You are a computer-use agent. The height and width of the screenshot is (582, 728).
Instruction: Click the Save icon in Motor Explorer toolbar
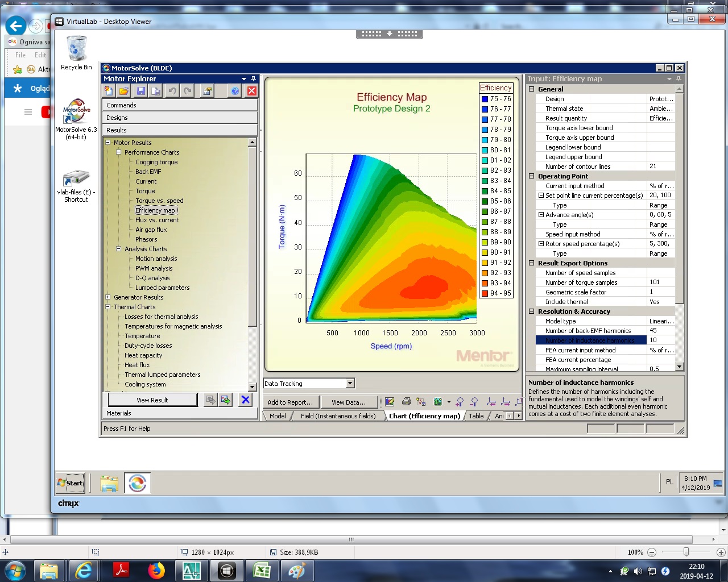click(x=140, y=91)
